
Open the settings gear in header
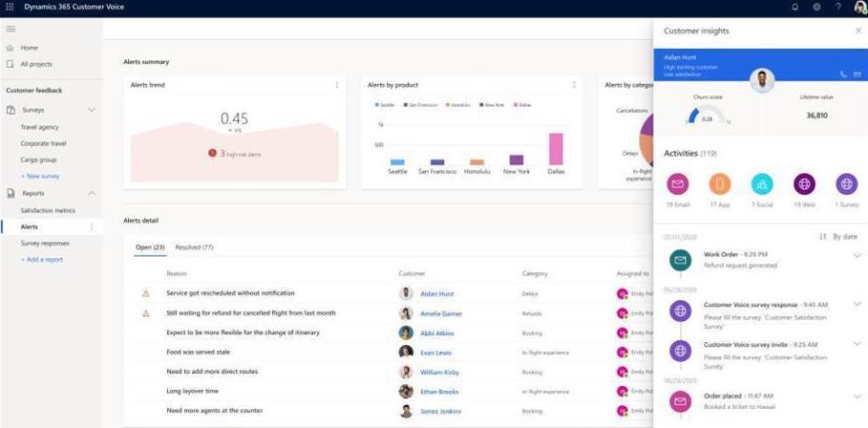(816, 8)
